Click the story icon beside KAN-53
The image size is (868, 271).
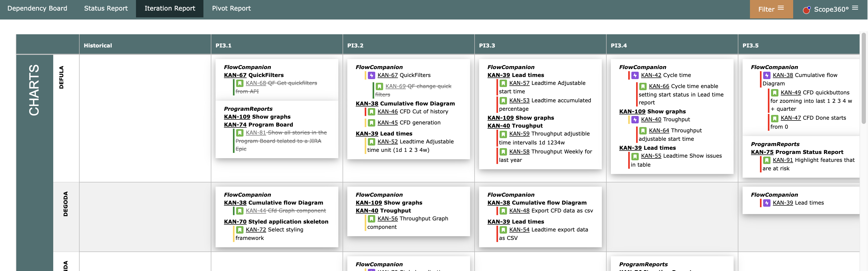[x=503, y=100]
